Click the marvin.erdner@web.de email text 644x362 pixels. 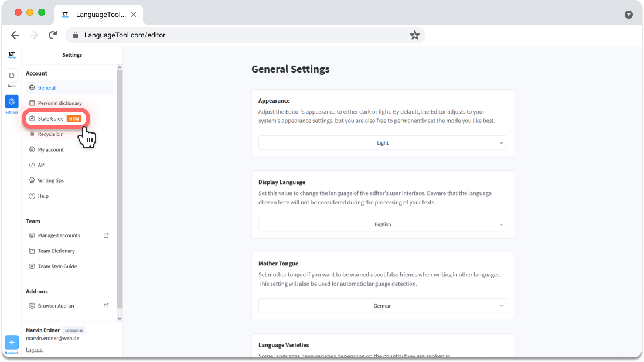click(53, 338)
